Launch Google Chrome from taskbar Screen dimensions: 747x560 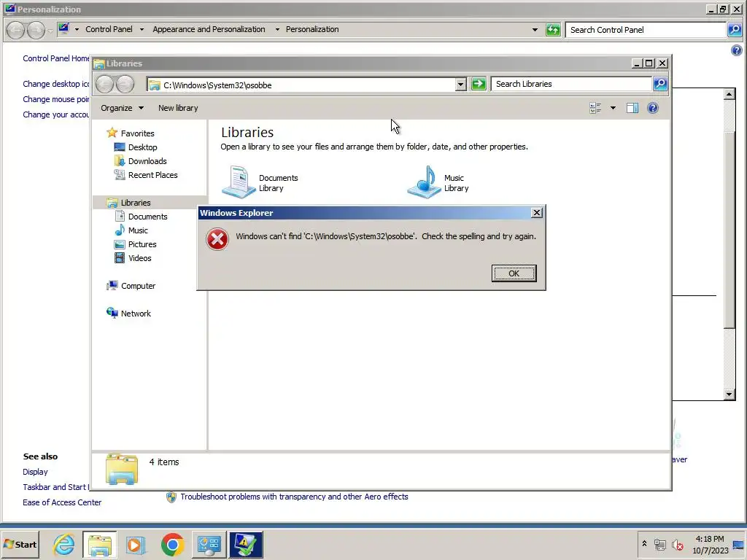click(172, 544)
